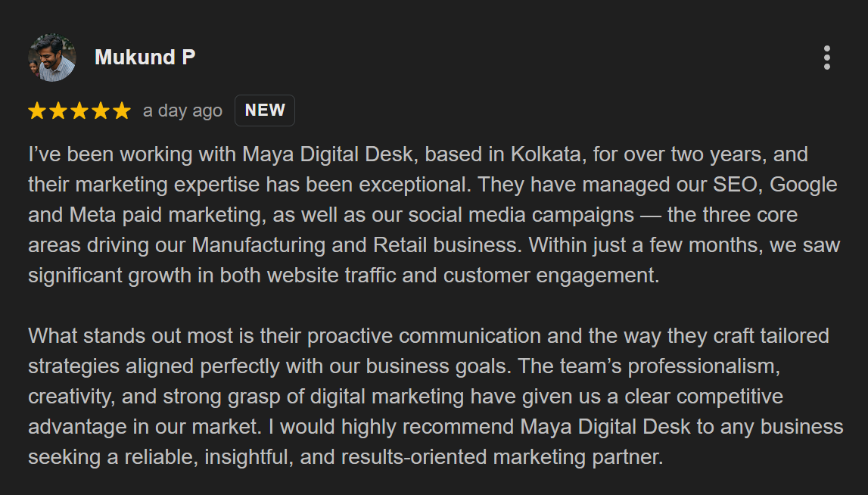Click the reviewer name Mukund P
This screenshot has height=495, width=868.
click(x=145, y=56)
